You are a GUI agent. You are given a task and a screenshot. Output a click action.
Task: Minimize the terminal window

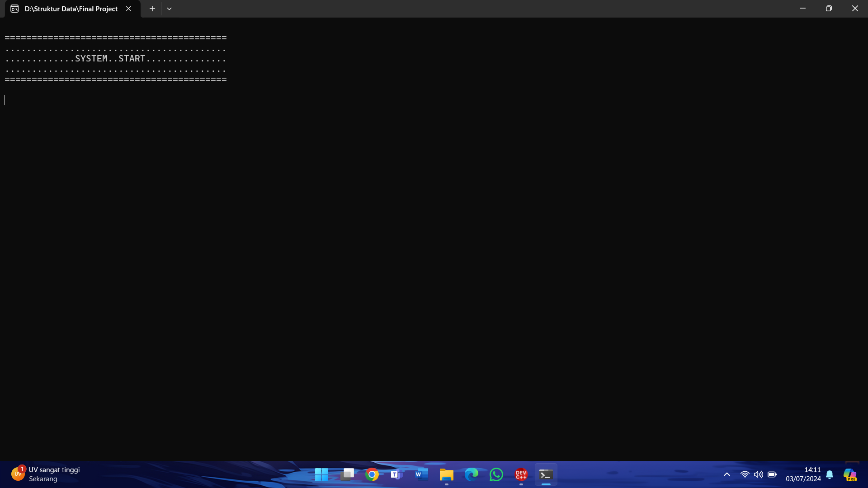point(802,9)
